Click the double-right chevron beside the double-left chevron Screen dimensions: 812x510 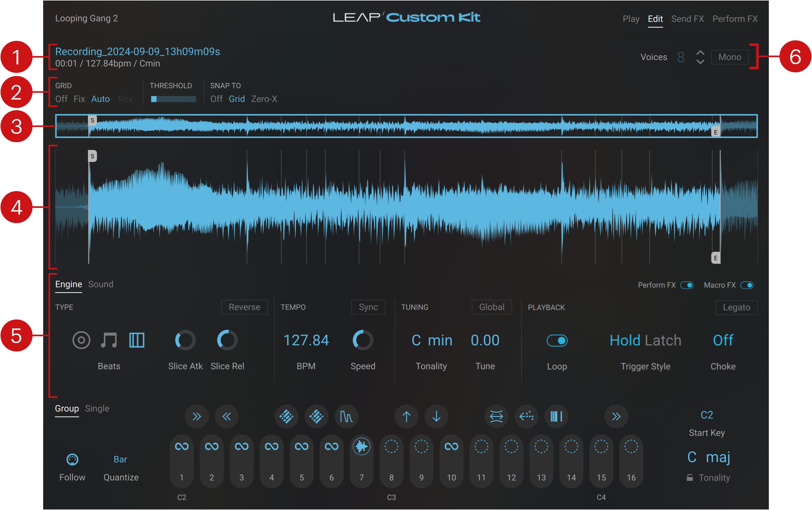click(x=197, y=417)
